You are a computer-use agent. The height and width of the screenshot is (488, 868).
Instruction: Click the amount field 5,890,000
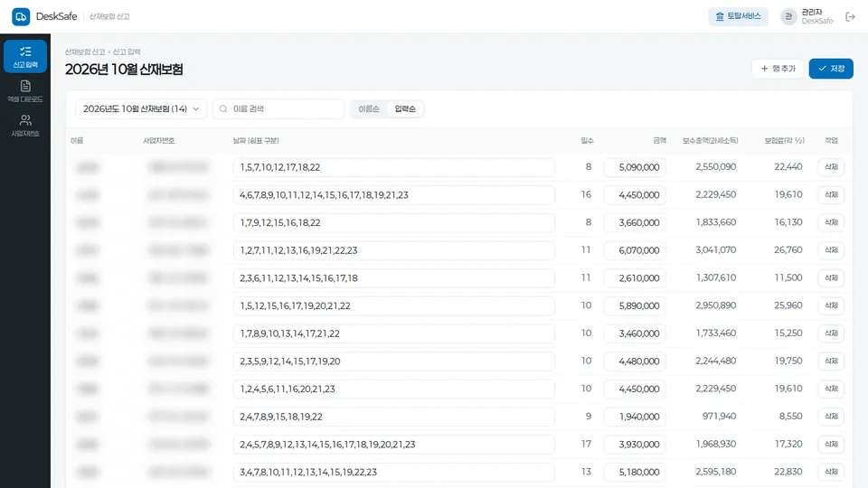point(635,305)
